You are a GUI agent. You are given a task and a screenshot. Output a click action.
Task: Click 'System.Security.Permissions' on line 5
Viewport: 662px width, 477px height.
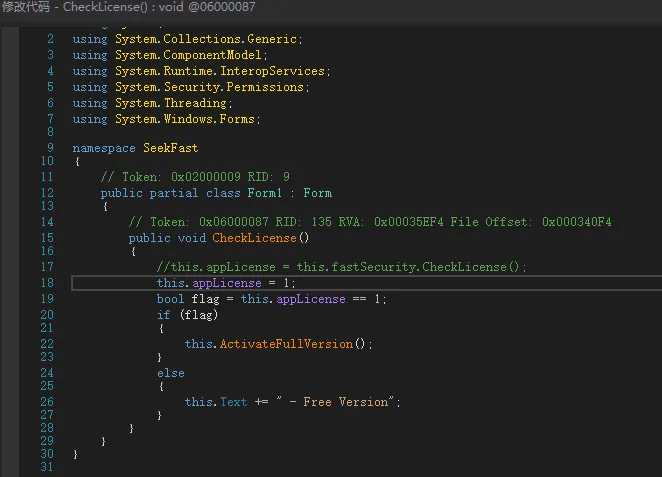(x=209, y=87)
